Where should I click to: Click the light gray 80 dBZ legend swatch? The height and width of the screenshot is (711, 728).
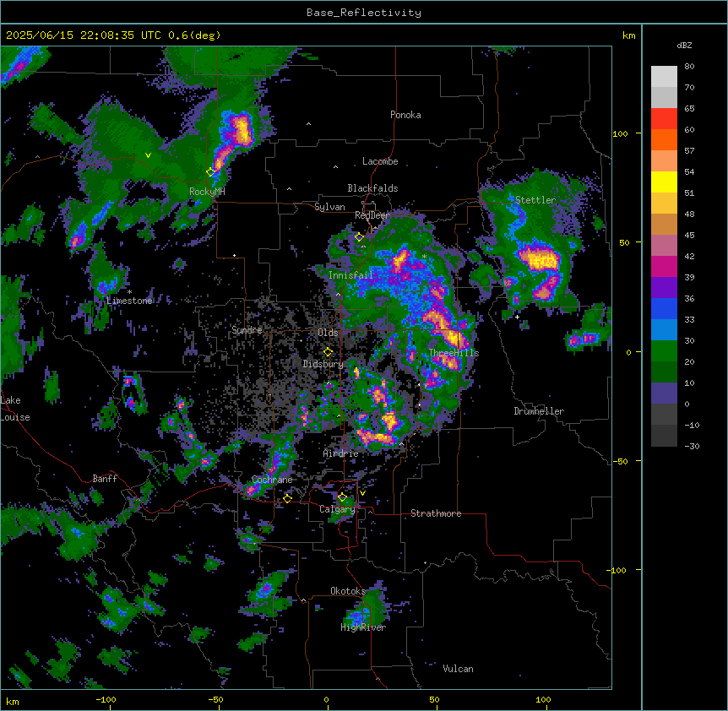pos(664,77)
